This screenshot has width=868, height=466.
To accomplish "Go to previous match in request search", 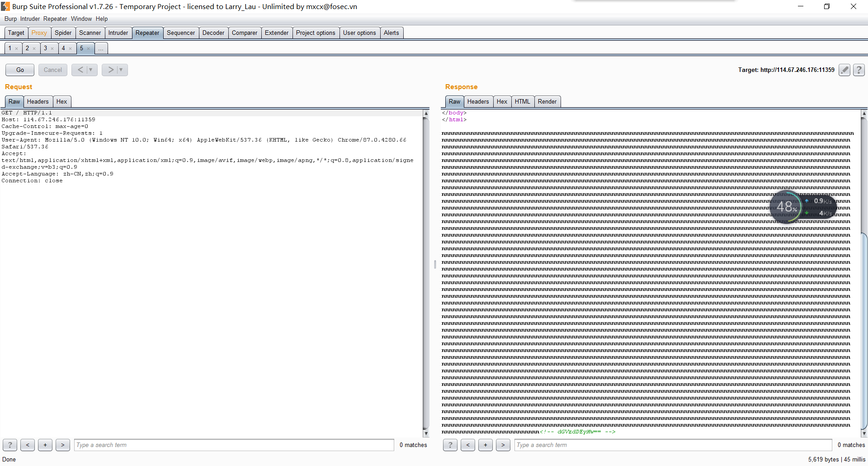I will click(28, 445).
